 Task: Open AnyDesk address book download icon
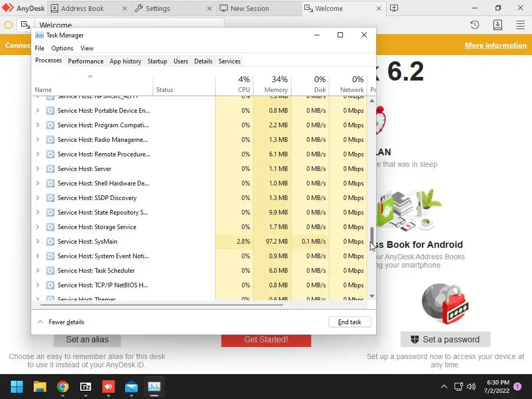(497, 25)
